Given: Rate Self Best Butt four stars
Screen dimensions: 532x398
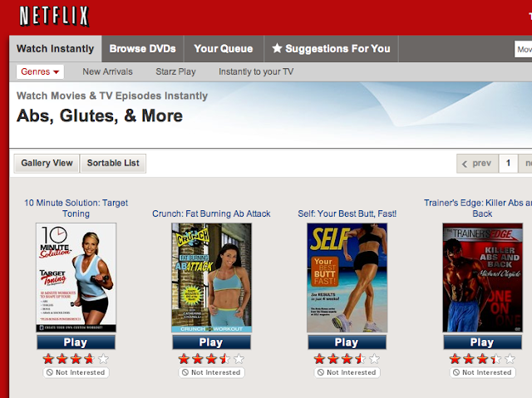Looking at the screenshot, I should click(x=360, y=359).
